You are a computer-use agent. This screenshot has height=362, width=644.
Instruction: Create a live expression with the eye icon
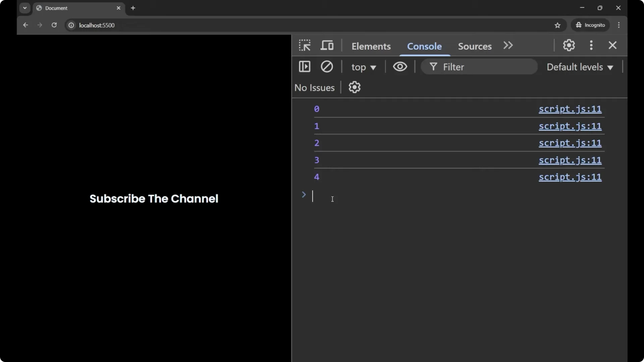(x=400, y=67)
